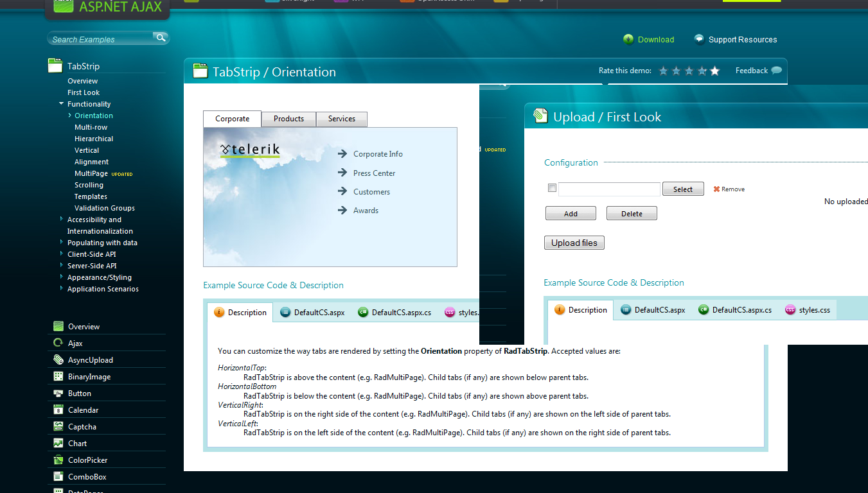Open the Calendar control icon
The image size is (868, 493).
[x=58, y=410]
